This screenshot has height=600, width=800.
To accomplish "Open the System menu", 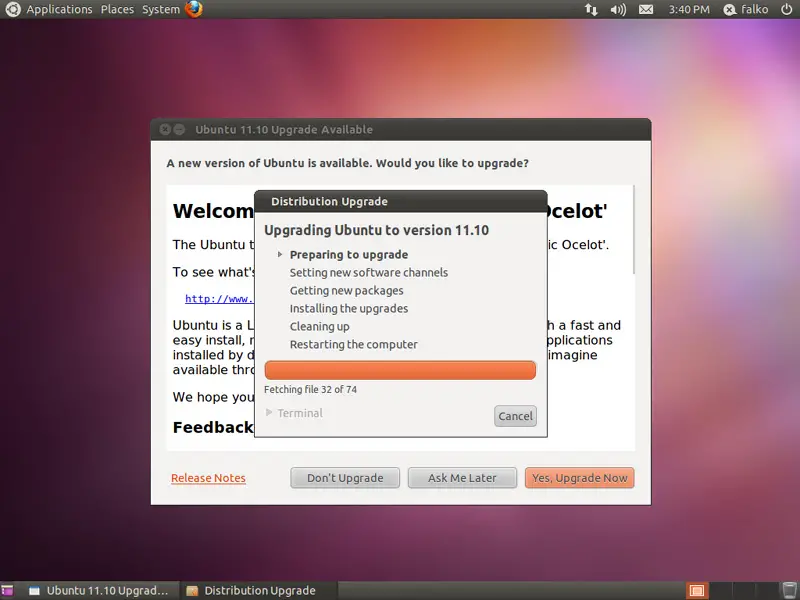I will click(161, 9).
